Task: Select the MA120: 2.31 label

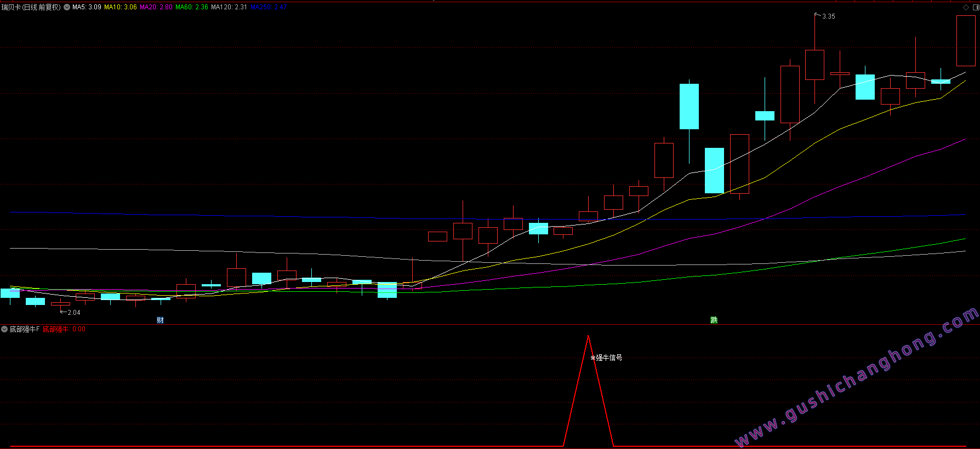Action: pos(229,7)
